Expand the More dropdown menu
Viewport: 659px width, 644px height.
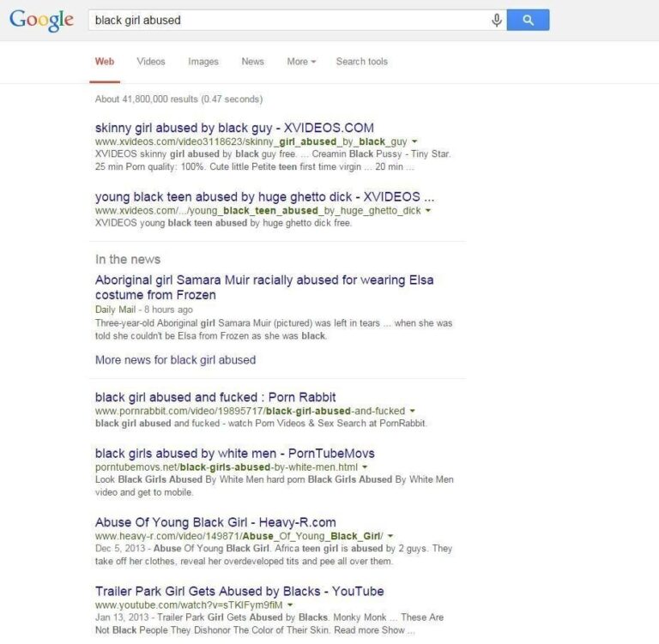coord(301,62)
